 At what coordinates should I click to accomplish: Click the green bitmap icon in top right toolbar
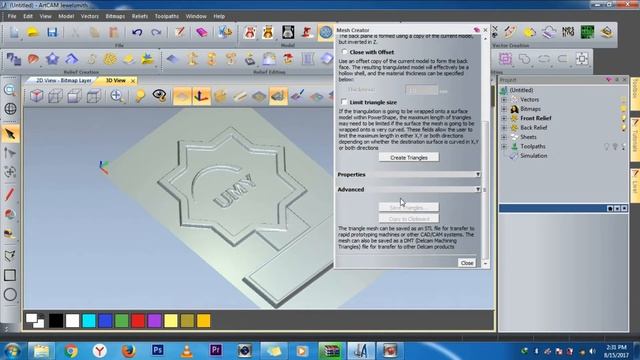587,32
